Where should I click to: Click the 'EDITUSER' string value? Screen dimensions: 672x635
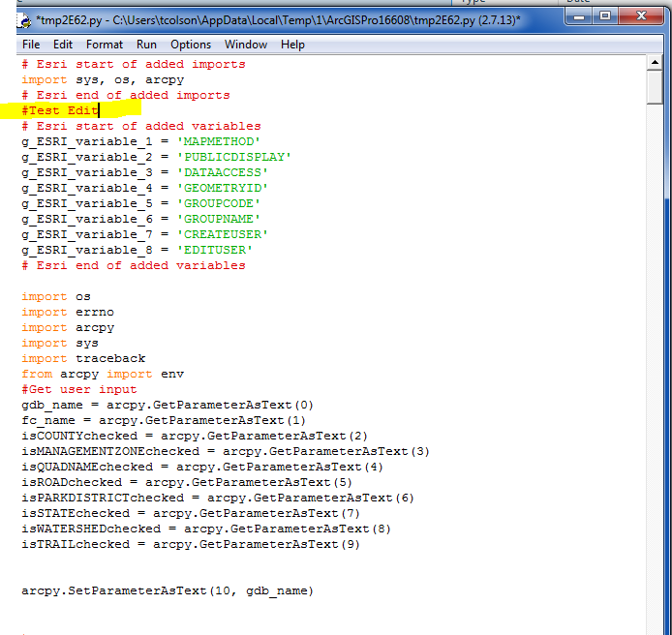point(215,250)
